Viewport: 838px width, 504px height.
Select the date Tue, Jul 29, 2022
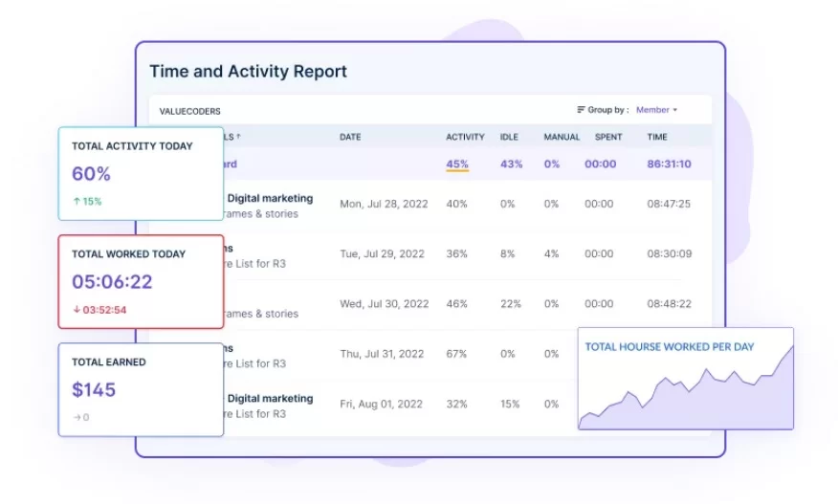[382, 253]
